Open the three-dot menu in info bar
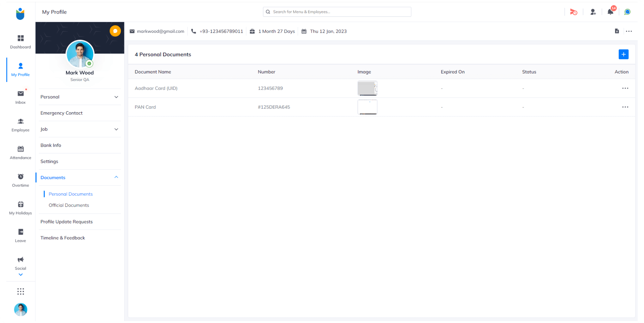Viewport: 644px width, 323px height. [x=629, y=31]
